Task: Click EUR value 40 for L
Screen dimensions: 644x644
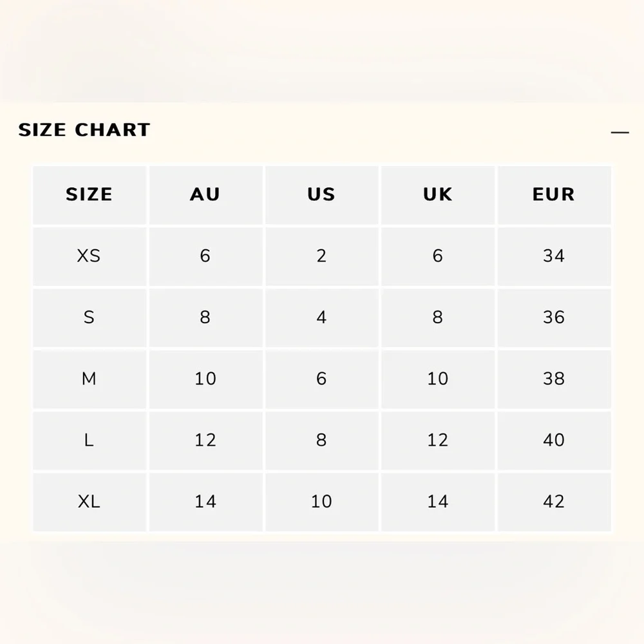Action: [553, 440]
